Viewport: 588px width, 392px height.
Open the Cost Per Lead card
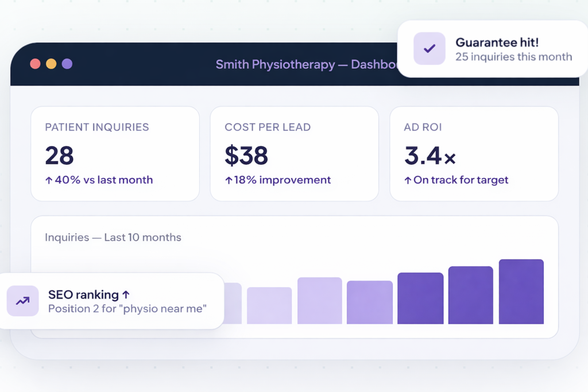[x=295, y=154]
